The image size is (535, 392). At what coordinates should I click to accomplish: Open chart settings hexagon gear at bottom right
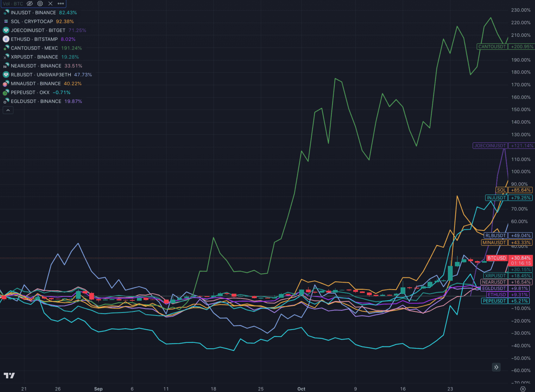[523, 389]
